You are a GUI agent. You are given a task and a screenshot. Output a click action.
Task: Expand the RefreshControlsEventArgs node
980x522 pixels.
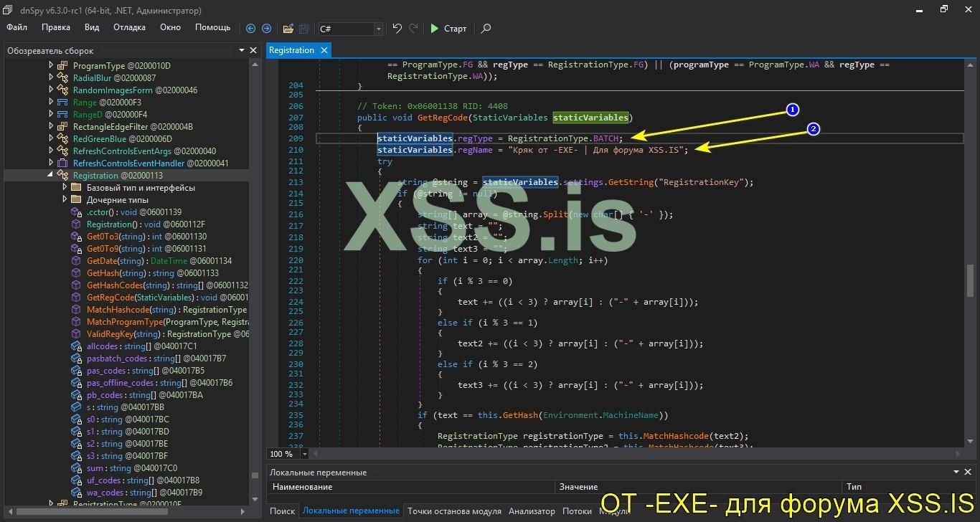click(x=51, y=151)
